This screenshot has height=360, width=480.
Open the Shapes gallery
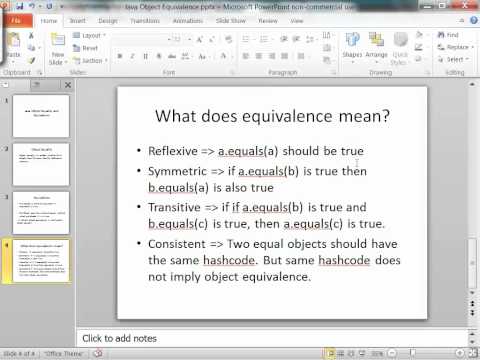[352, 47]
